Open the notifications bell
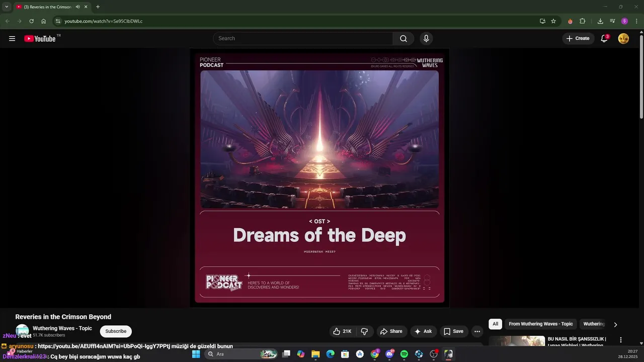Screen dimensions: 644x362 tap(605, 38)
